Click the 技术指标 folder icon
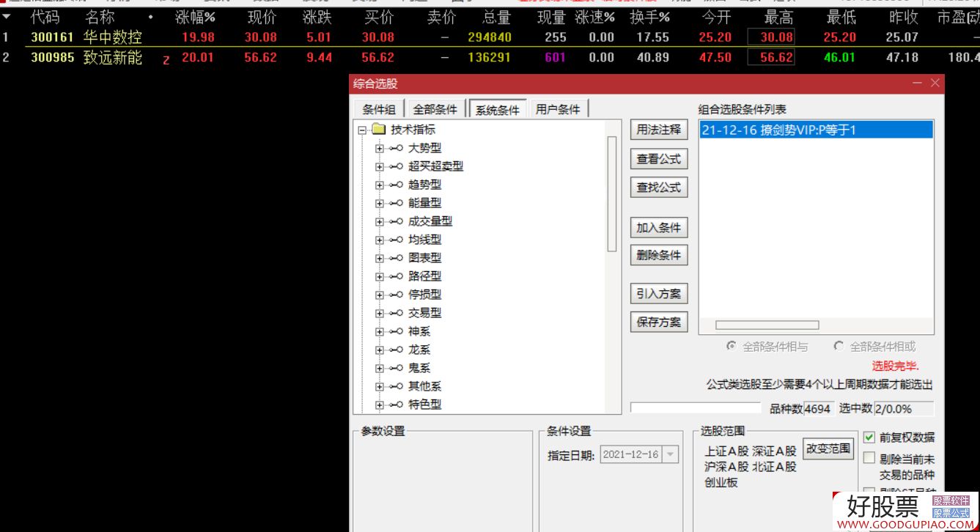This screenshot has height=532, width=980. click(378, 129)
